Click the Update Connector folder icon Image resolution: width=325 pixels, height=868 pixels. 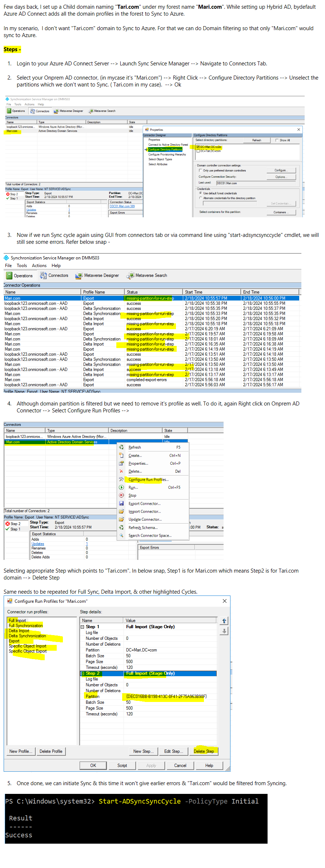(x=121, y=519)
